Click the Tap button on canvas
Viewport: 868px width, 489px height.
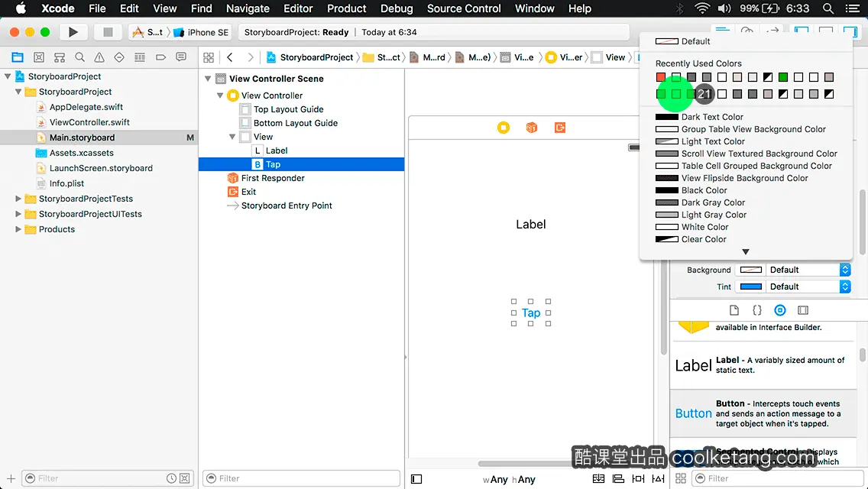click(x=531, y=313)
